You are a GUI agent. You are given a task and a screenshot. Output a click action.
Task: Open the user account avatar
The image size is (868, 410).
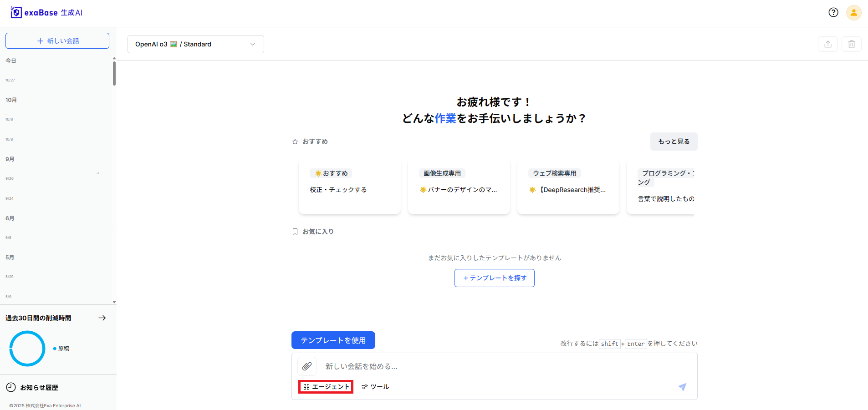pos(853,12)
